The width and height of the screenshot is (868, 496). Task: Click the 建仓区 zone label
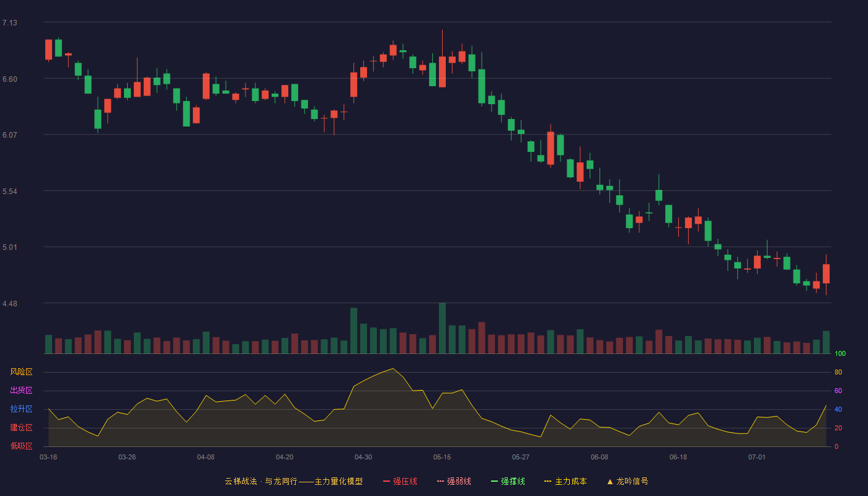(21, 428)
